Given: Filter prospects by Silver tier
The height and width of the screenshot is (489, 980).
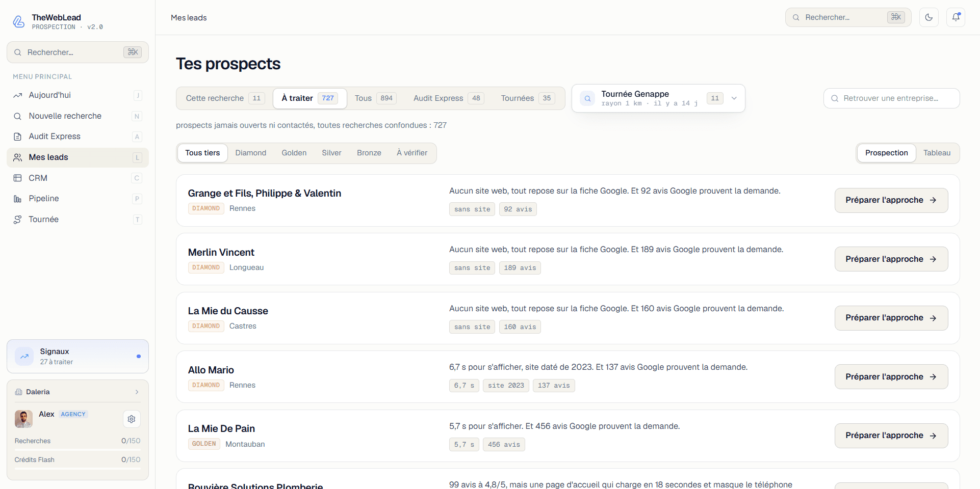Looking at the screenshot, I should click(x=331, y=153).
